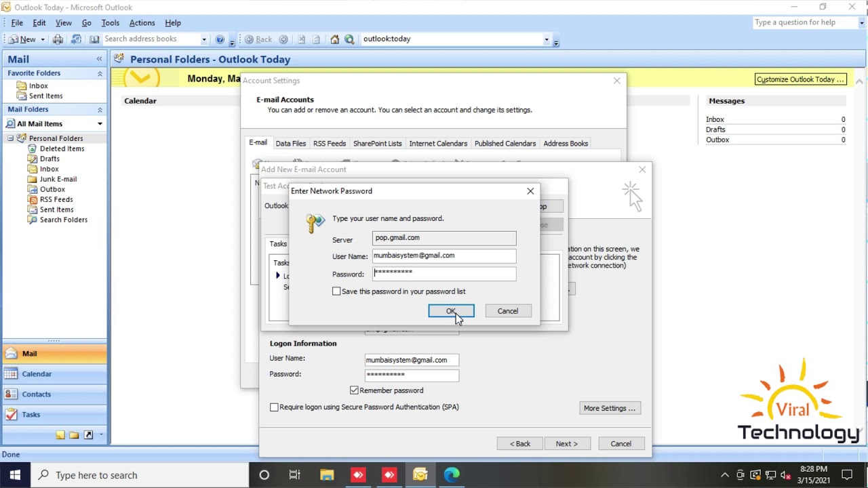Click the Home icon in the web toolbar

click(334, 39)
